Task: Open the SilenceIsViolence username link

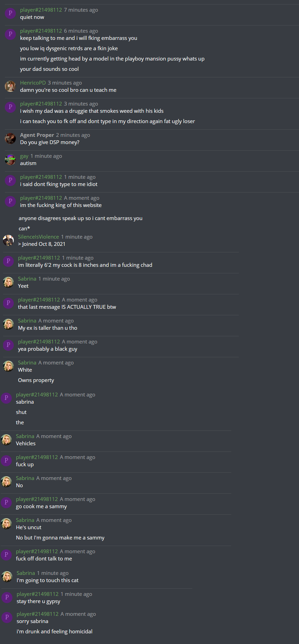Action: pos(39,237)
